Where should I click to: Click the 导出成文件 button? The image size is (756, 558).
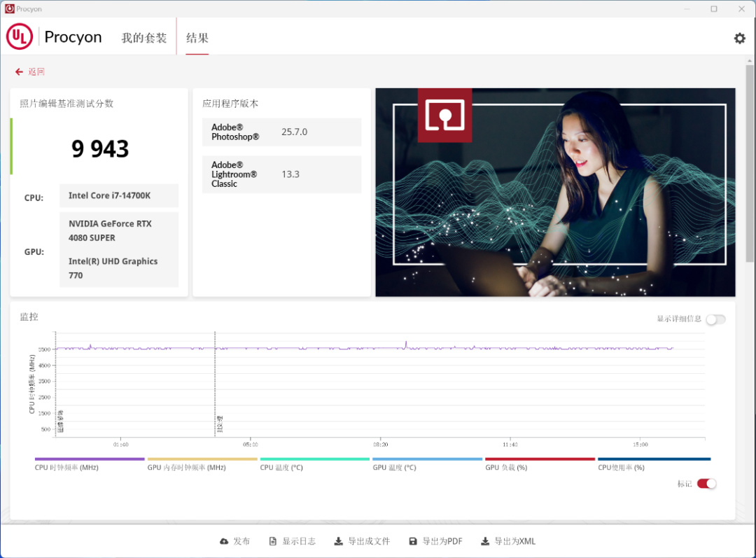(362, 541)
